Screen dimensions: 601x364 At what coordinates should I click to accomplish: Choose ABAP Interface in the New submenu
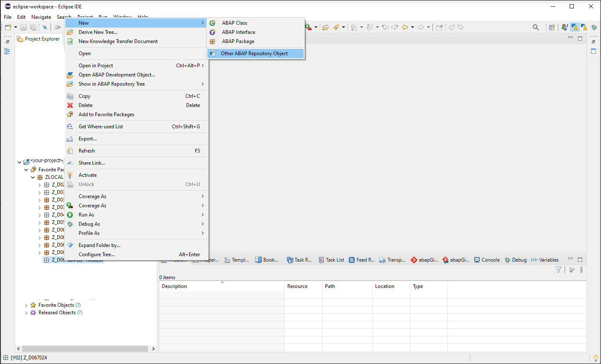256,32
